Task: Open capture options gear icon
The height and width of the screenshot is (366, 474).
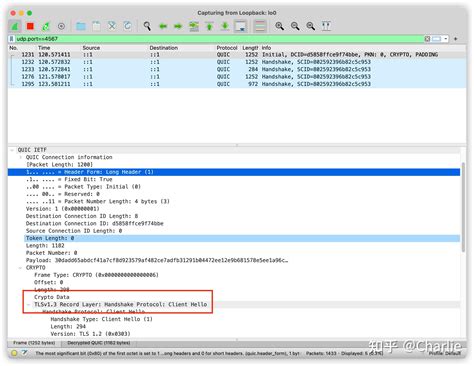Action: 61,26
